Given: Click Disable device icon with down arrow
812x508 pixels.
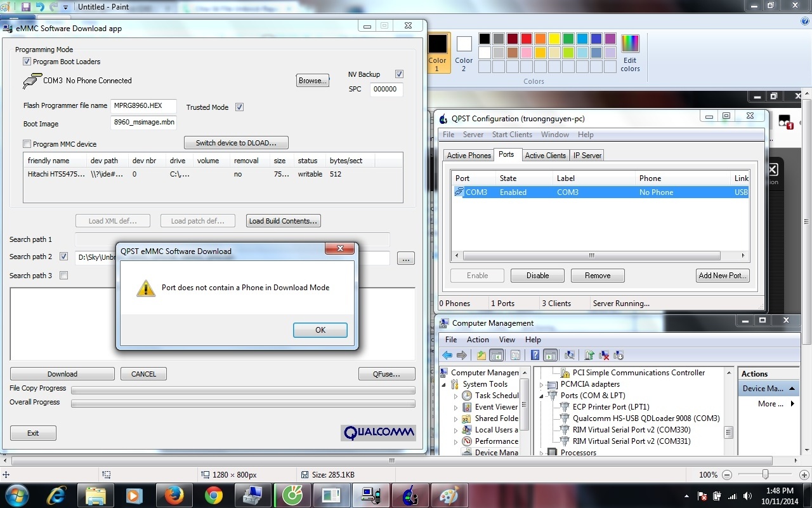Looking at the screenshot, I should tap(619, 356).
